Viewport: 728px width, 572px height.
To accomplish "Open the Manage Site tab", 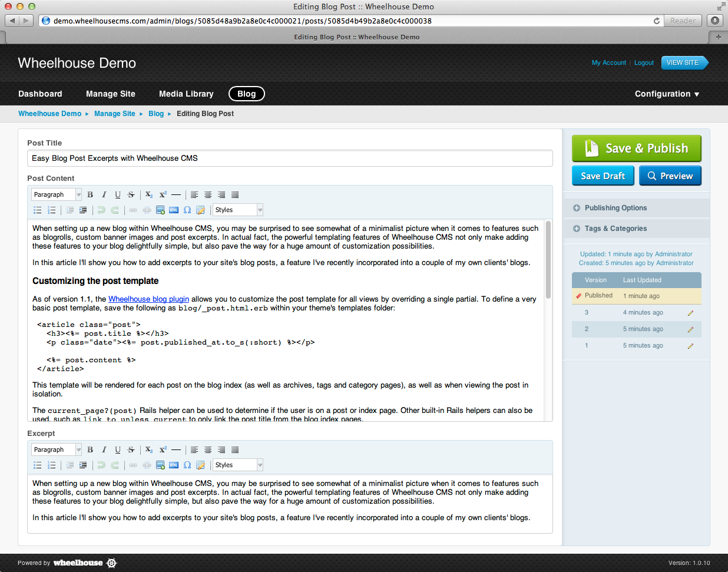I will (111, 94).
